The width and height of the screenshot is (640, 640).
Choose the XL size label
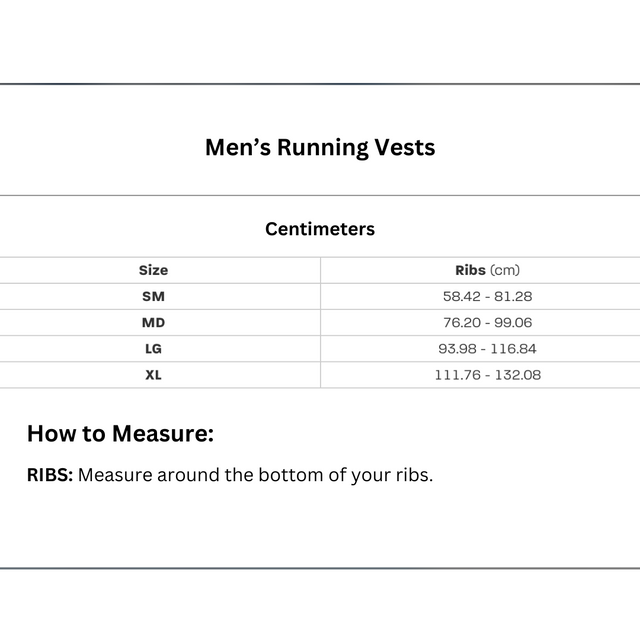[x=153, y=374]
